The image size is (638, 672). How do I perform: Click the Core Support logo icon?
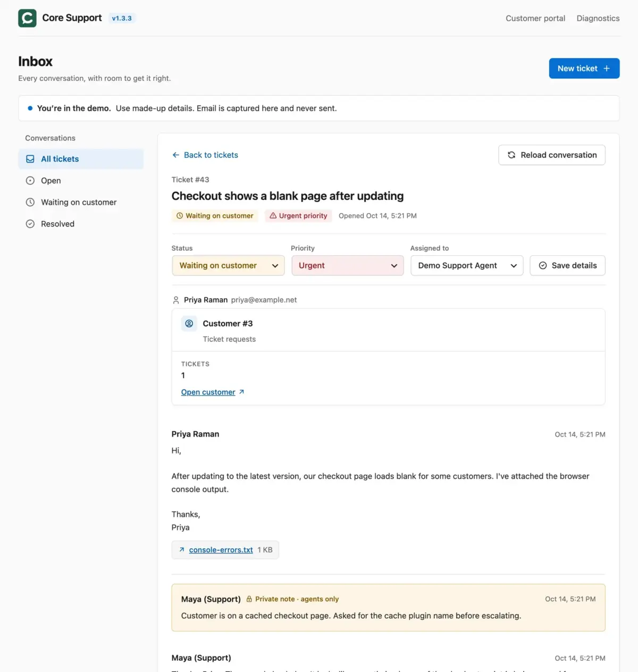pyautogui.click(x=27, y=18)
